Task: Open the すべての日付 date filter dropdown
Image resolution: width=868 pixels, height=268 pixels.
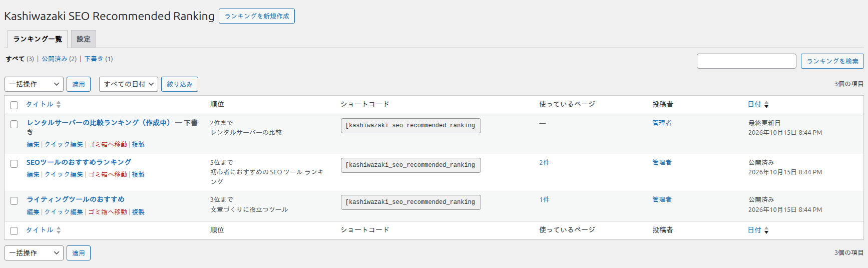Action: (129, 84)
